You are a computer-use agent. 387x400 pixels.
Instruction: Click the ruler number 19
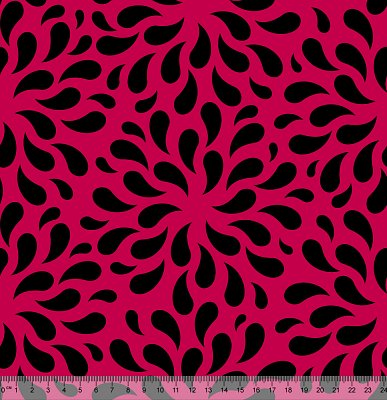coord(304,390)
